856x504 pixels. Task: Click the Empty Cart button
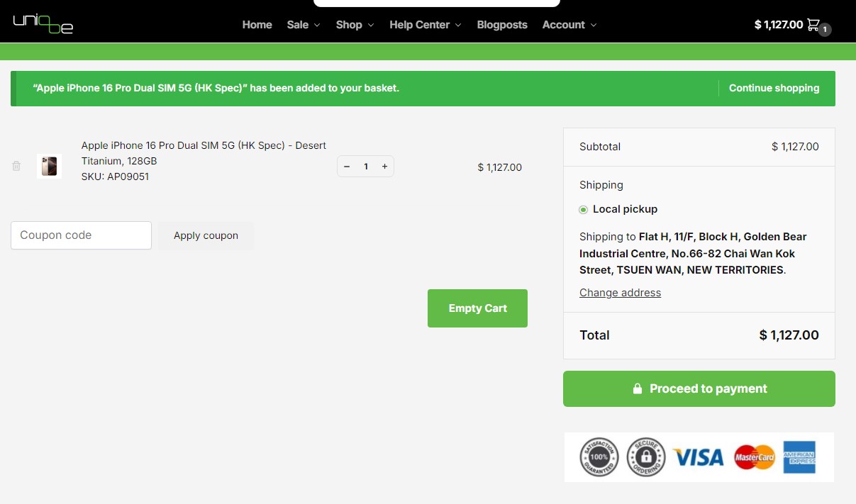477,308
